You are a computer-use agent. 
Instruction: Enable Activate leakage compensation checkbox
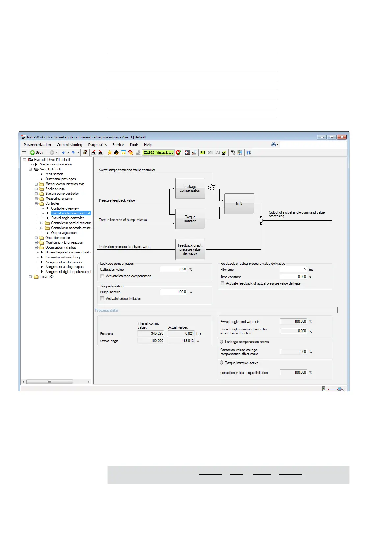[x=102, y=276]
